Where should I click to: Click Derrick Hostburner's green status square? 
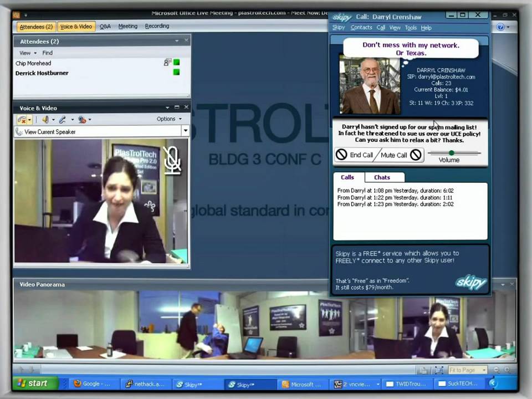coord(176,72)
